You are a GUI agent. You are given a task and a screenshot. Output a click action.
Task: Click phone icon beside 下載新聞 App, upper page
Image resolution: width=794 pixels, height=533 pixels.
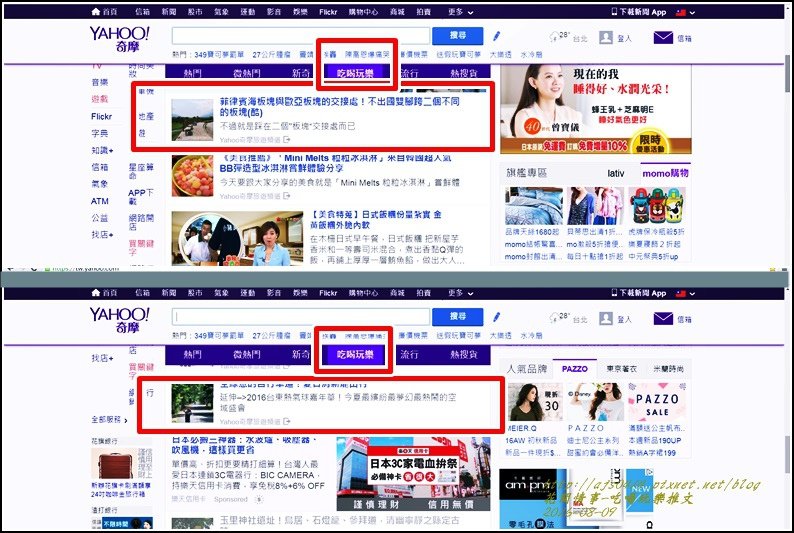coord(614,12)
